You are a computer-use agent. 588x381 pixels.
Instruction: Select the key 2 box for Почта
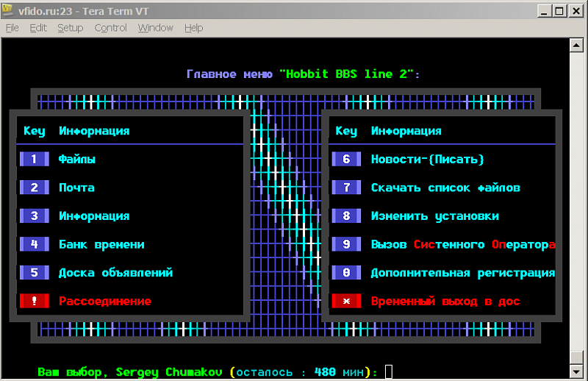pyautogui.click(x=34, y=188)
